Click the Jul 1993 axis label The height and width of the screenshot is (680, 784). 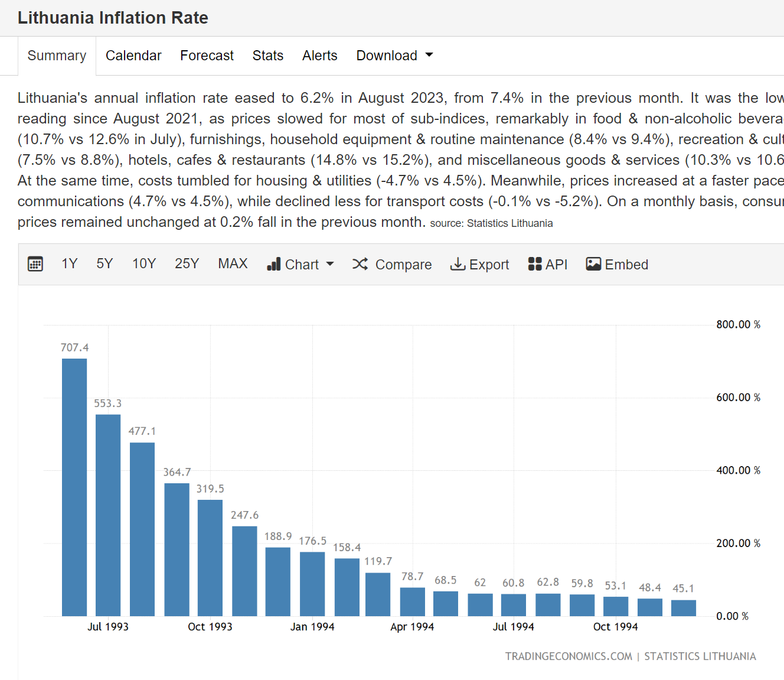(x=108, y=627)
